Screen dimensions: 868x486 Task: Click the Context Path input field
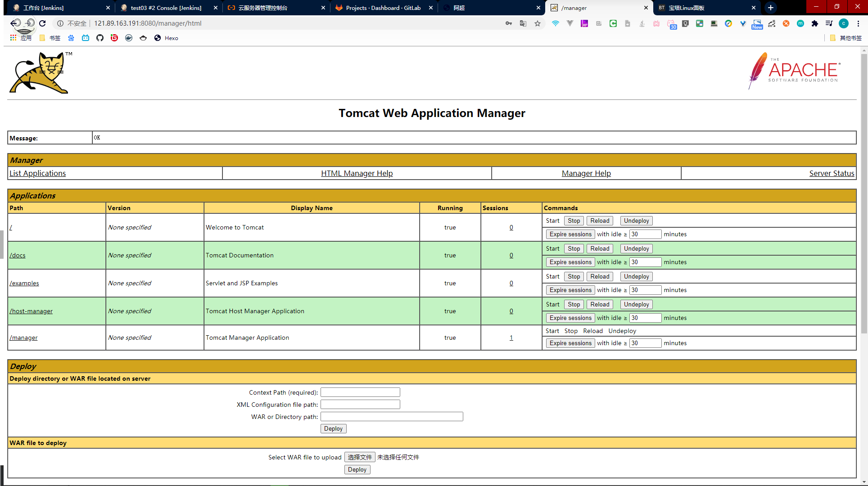pos(360,392)
